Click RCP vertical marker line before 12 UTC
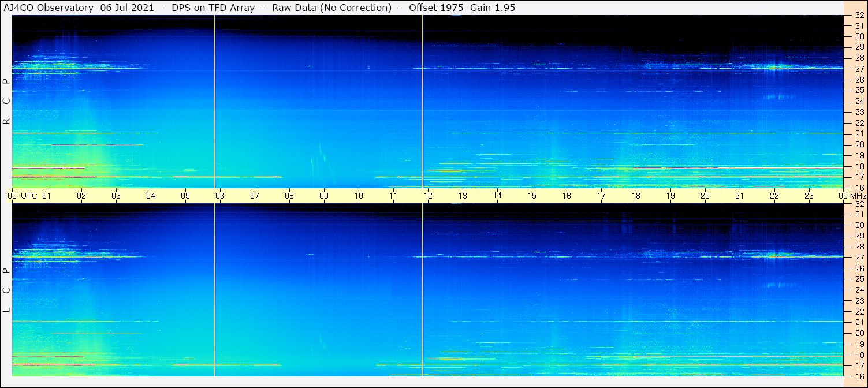Image resolution: width=868 pixels, height=388 pixels. click(x=422, y=102)
